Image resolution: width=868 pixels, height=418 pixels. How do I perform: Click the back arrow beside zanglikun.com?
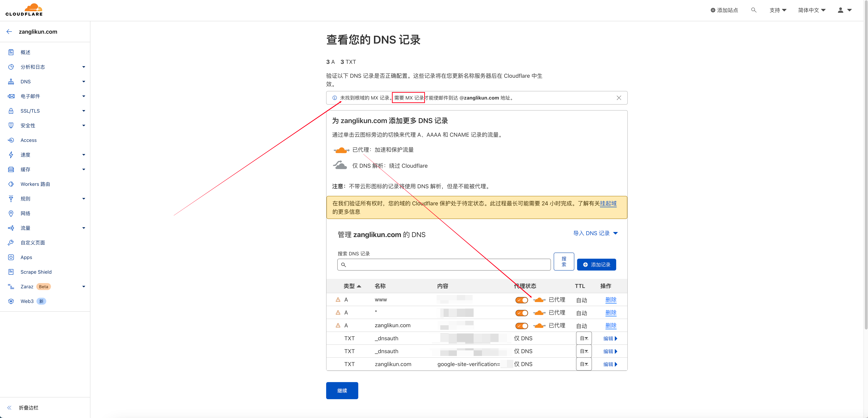[9, 32]
